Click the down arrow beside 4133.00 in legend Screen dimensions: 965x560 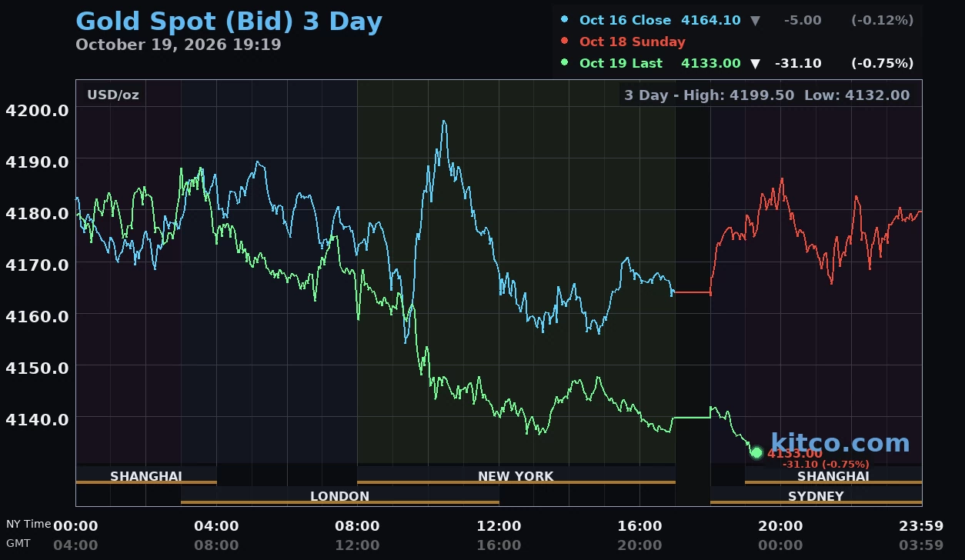(755, 64)
